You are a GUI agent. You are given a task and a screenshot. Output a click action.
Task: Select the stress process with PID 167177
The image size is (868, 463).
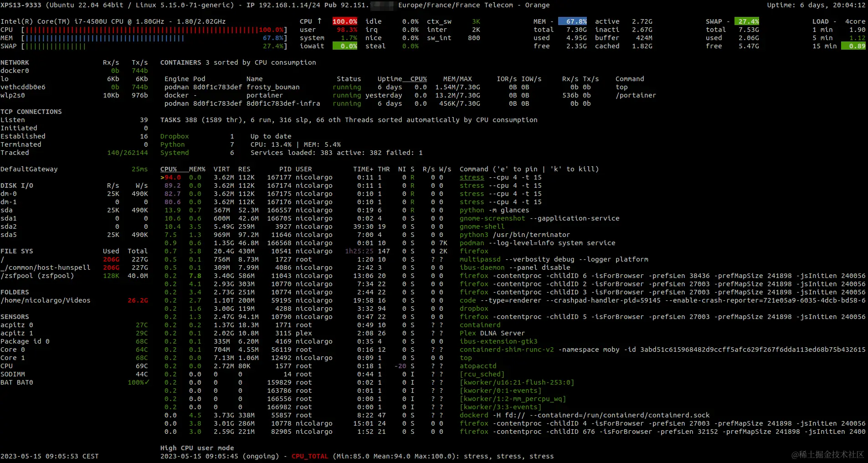(351, 177)
